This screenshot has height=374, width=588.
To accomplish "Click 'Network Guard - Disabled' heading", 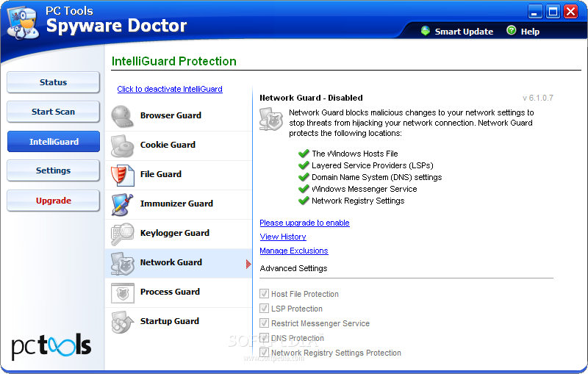I will coord(311,98).
